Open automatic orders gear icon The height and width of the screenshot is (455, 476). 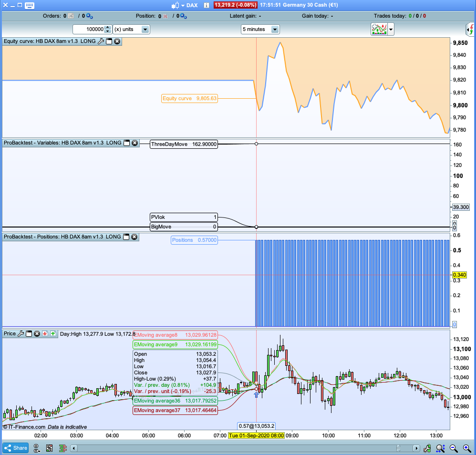89,16
